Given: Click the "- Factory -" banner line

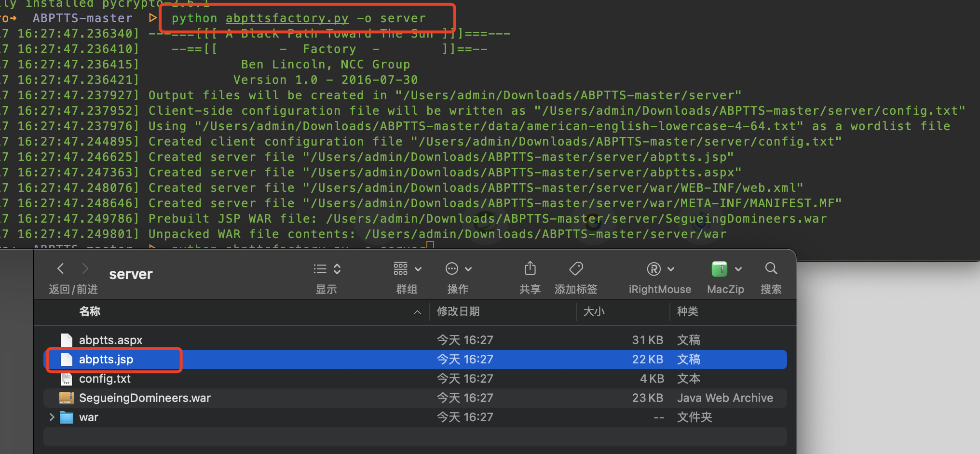Looking at the screenshot, I should (329, 49).
